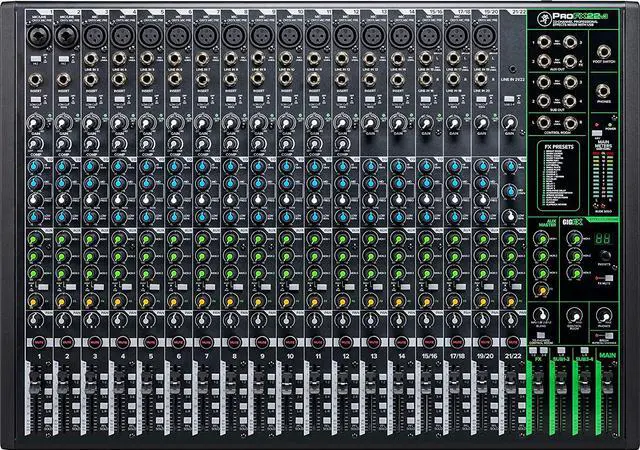
Task: Click channel 2 MON1 aux send knob
Action: (x=63, y=238)
